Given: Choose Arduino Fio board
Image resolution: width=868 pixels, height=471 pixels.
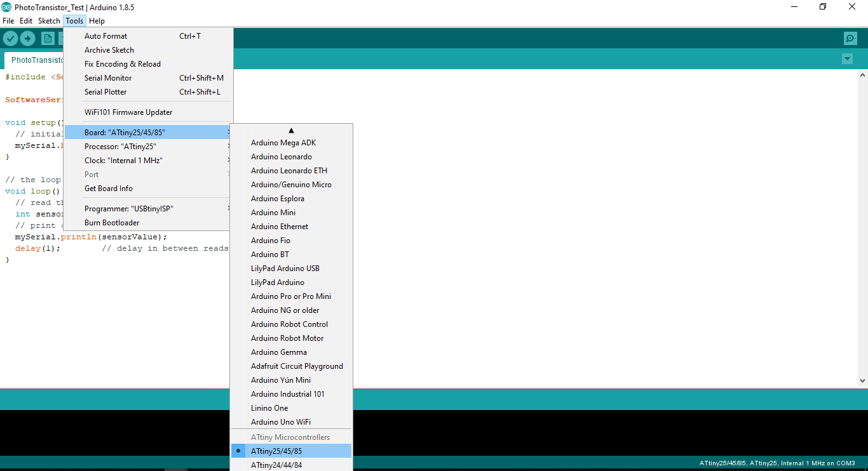Looking at the screenshot, I should pyautogui.click(x=291, y=241).
